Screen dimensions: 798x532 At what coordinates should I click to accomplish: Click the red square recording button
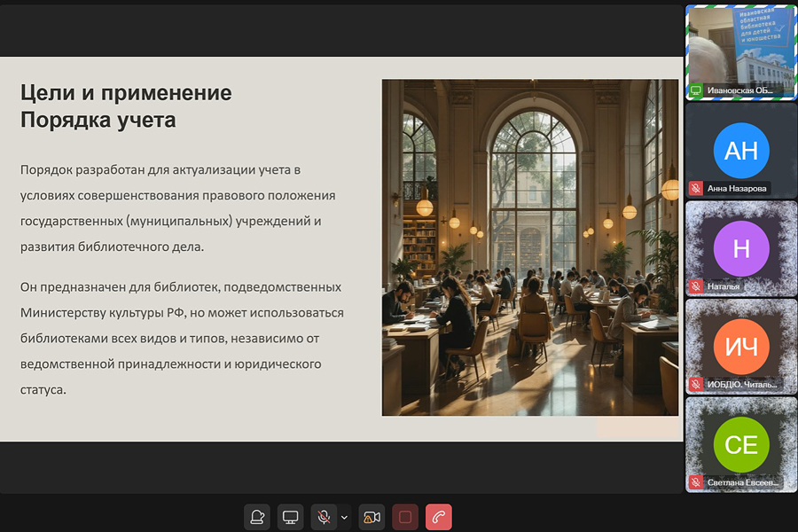pyautogui.click(x=405, y=517)
